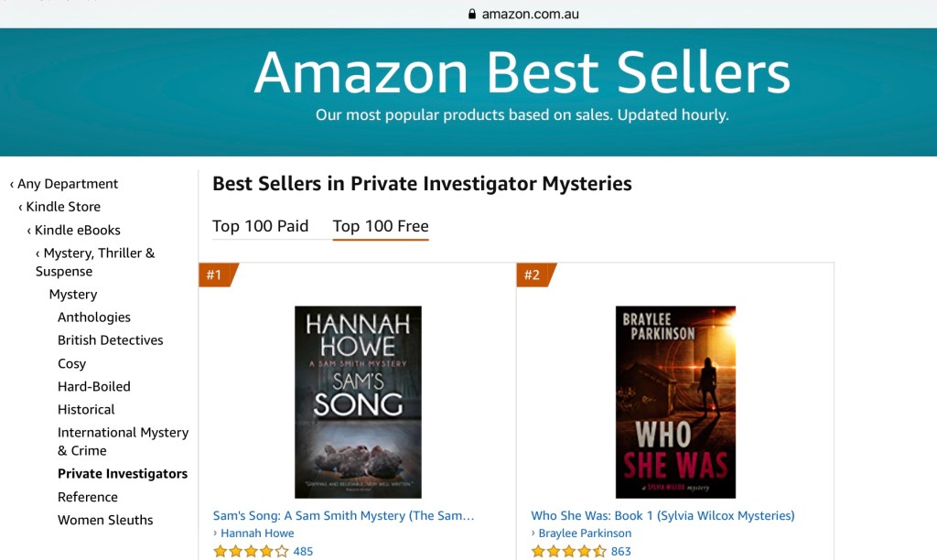The height and width of the screenshot is (560, 937).
Task: Click the #2 rank badge
Action: pyautogui.click(x=533, y=275)
